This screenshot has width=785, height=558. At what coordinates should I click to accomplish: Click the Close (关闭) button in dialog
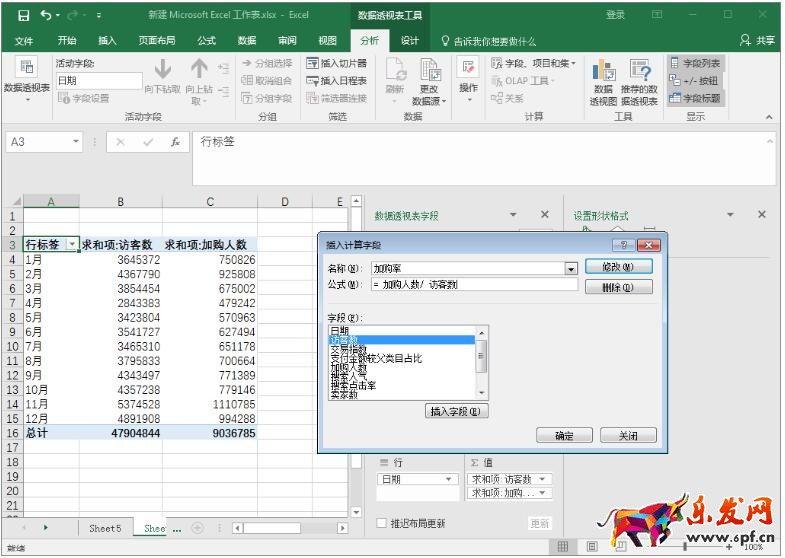point(628,435)
